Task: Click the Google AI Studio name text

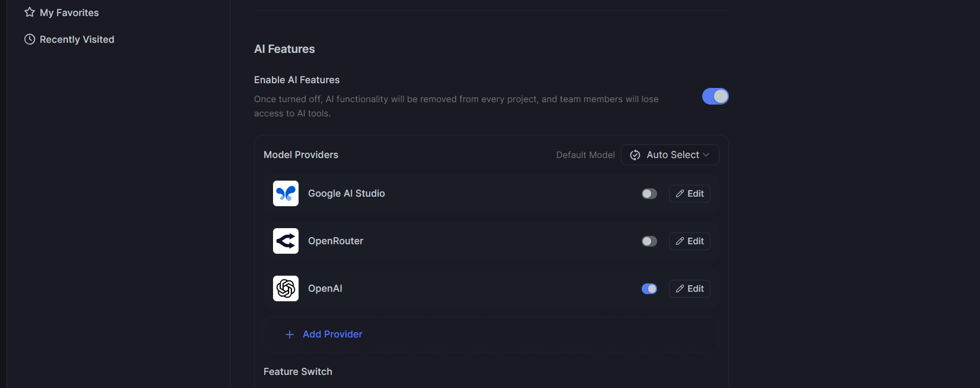Action: click(x=347, y=193)
